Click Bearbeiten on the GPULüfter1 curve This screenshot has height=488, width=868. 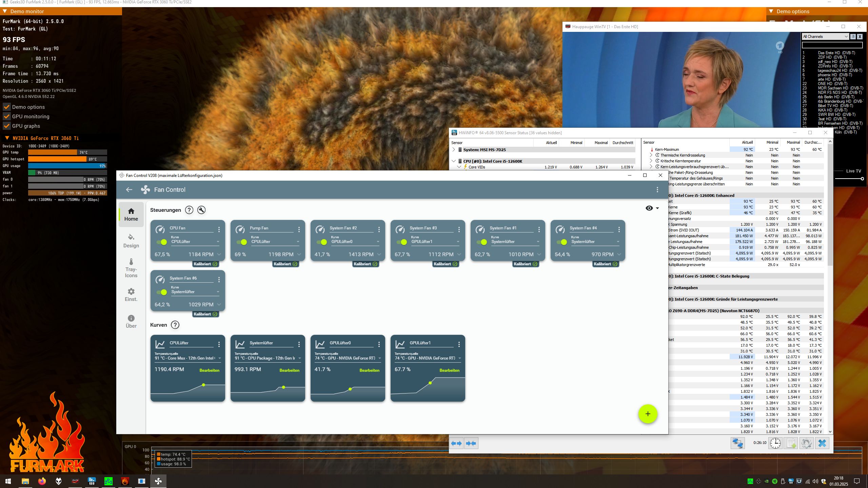(449, 370)
